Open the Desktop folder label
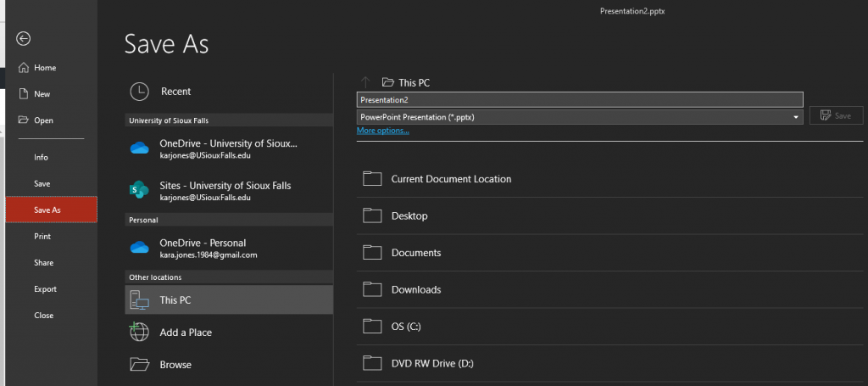The width and height of the screenshot is (868, 386). tap(409, 216)
